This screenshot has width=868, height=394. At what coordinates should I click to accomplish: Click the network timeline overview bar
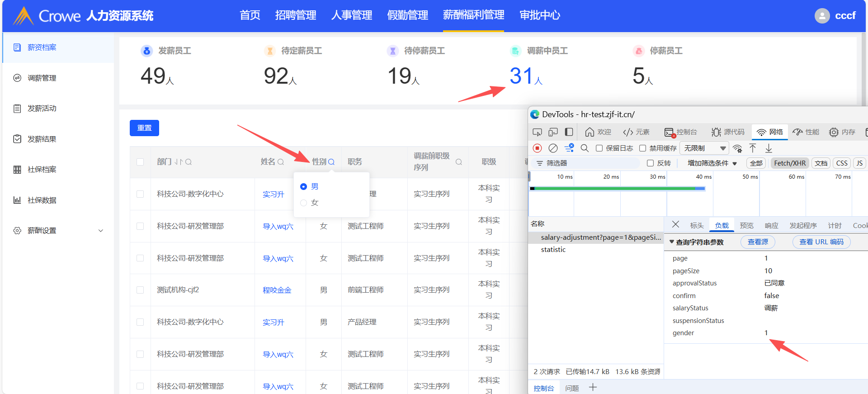tap(617, 189)
